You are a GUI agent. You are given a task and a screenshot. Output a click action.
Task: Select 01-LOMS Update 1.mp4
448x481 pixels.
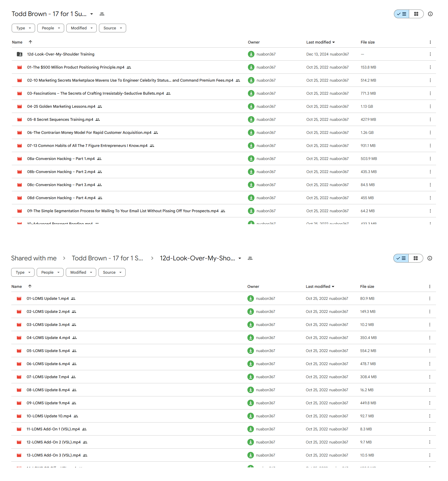pos(223,298)
